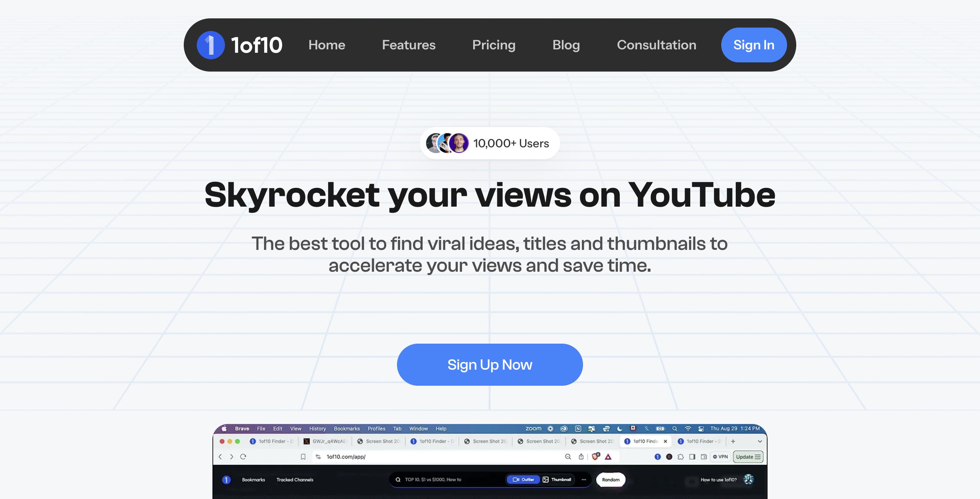This screenshot has width=980, height=499.
Task: Click the 10,000+ Users badge
Action: 490,143
